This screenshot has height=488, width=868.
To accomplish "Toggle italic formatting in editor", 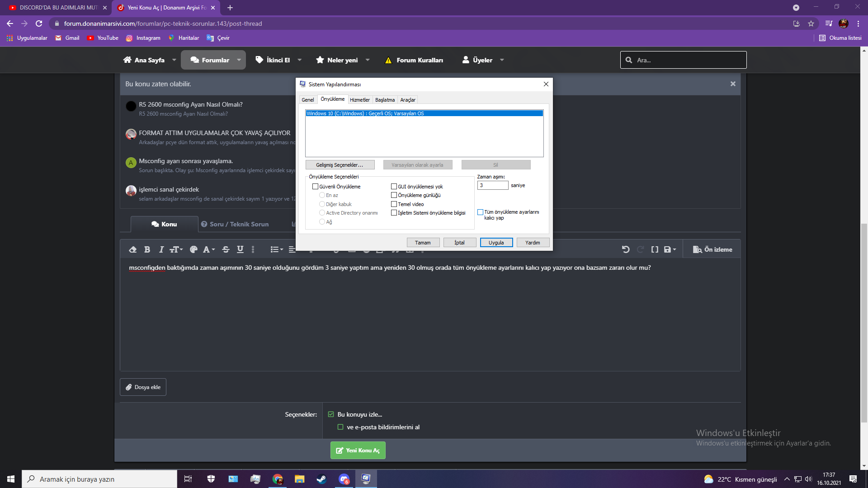I will point(161,249).
